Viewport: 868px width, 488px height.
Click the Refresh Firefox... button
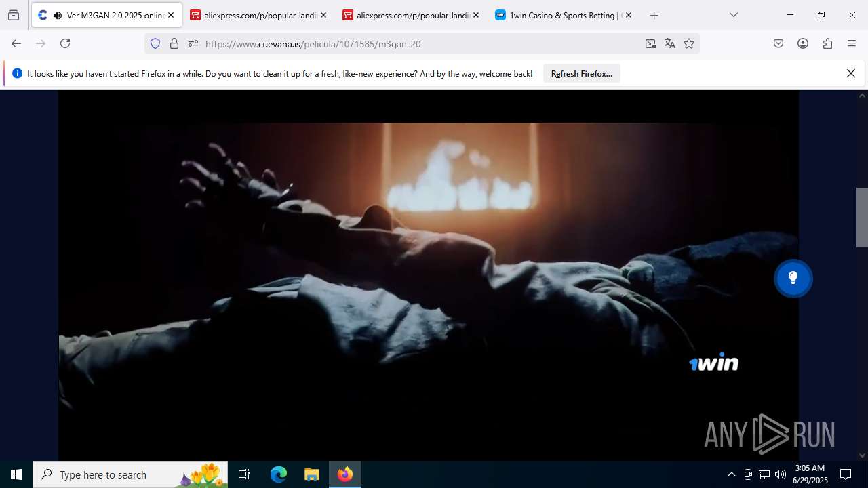tap(581, 73)
